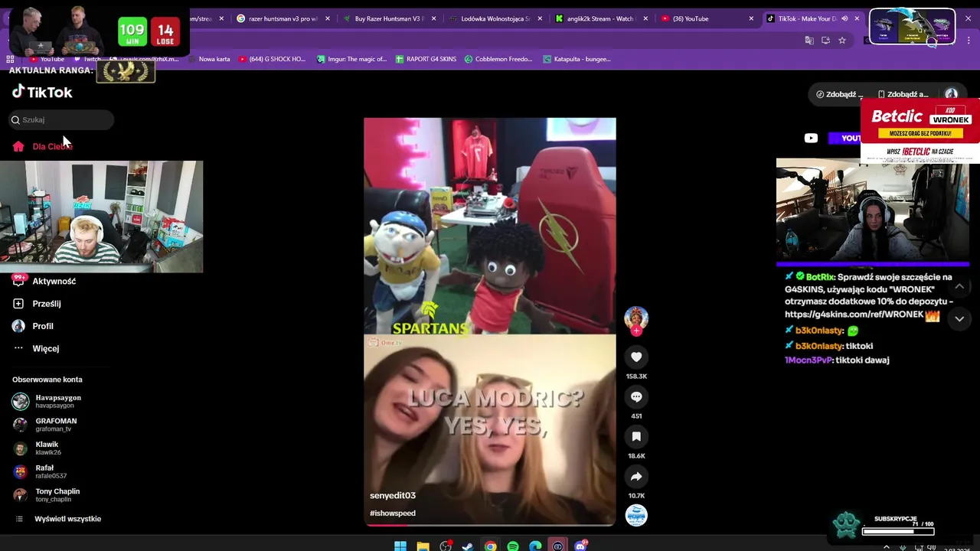The height and width of the screenshot is (551, 980).
Task: Open senyedit03 creator name on video
Action: (x=393, y=495)
